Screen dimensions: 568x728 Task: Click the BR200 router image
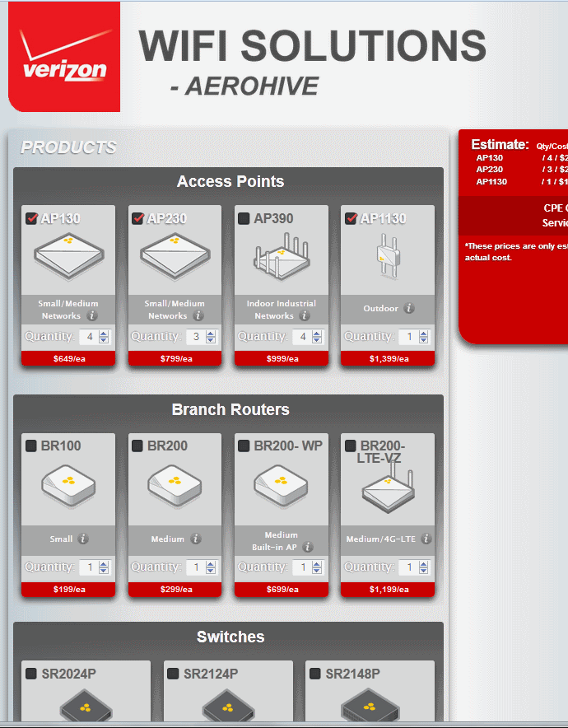[x=175, y=485]
